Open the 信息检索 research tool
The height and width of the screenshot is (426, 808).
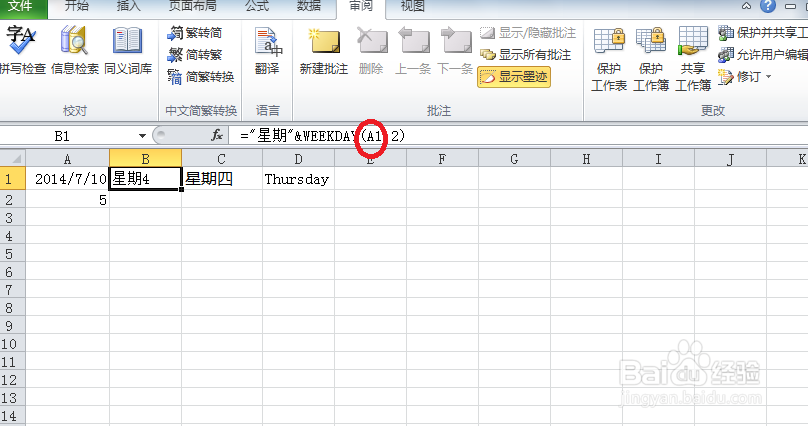pos(75,50)
